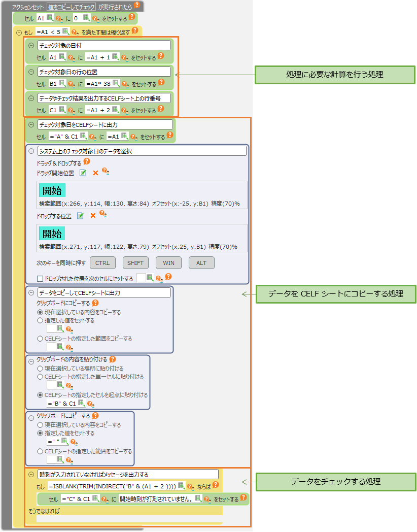Collapse the チェック対象の日付 block
The width and height of the screenshot is (417, 532).
point(31,45)
